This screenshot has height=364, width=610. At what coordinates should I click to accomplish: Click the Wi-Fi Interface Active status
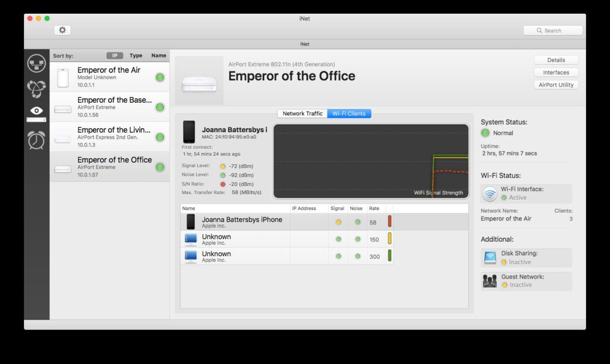tap(517, 198)
